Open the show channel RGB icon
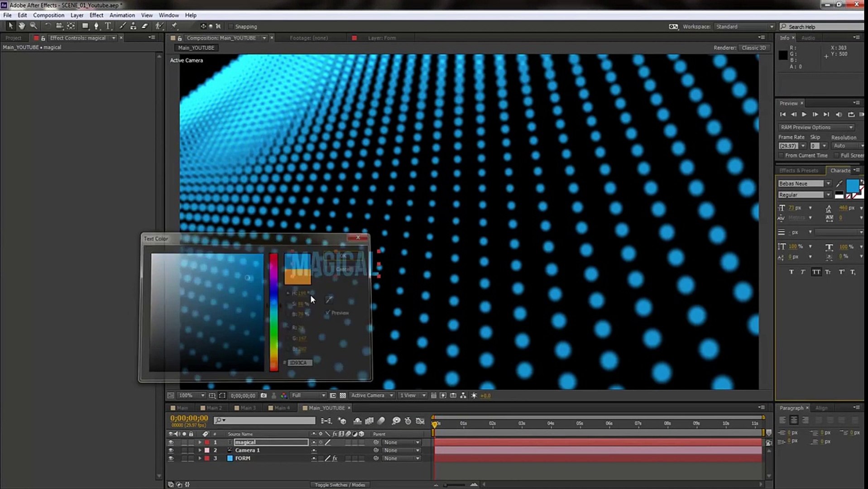The width and height of the screenshot is (868, 489). point(284,395)
